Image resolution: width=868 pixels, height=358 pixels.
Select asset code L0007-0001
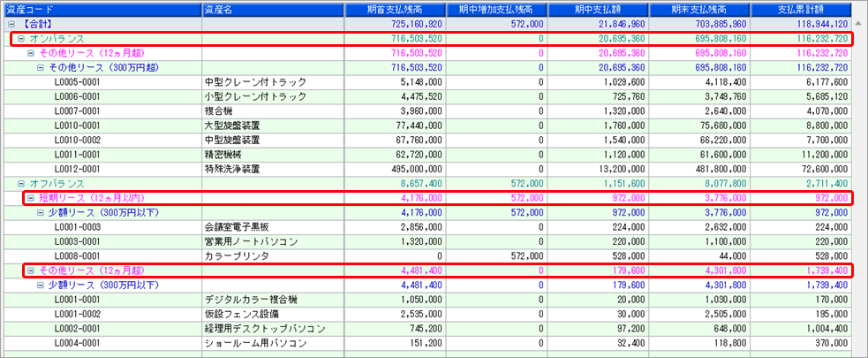tap(78, 111)
